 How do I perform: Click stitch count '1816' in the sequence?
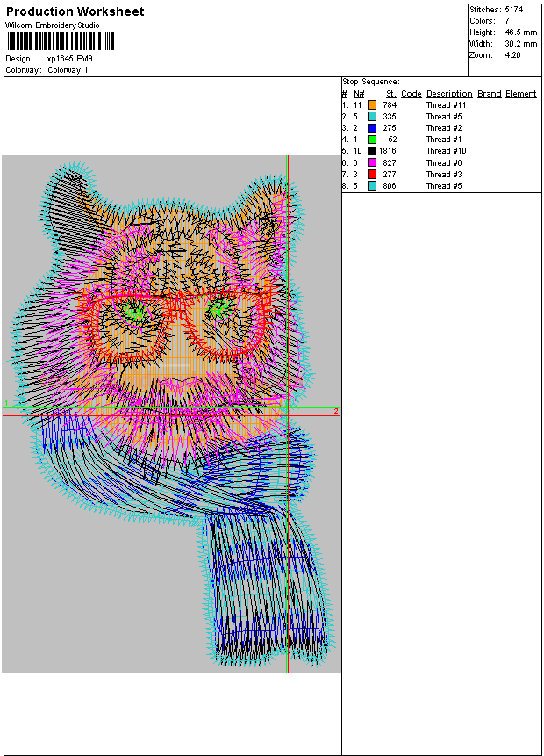(x=388, y=151)
